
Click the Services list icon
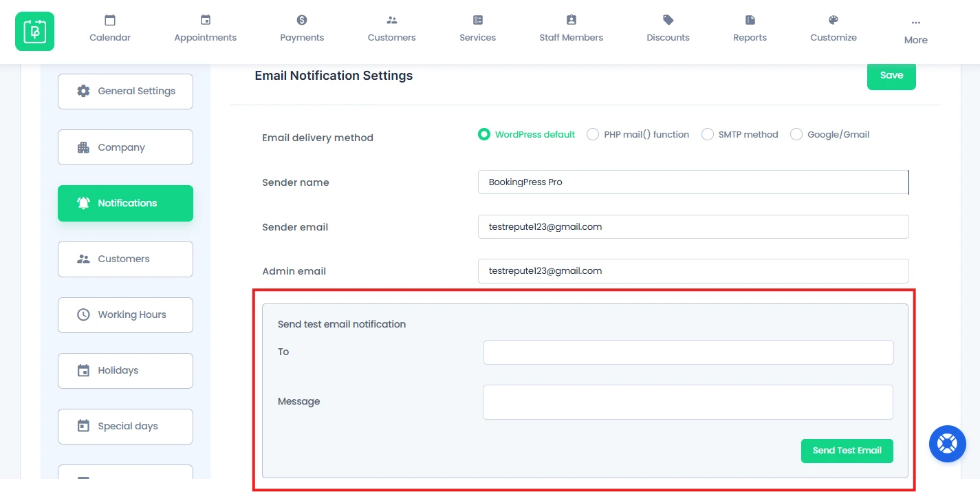tap(478, 20)
